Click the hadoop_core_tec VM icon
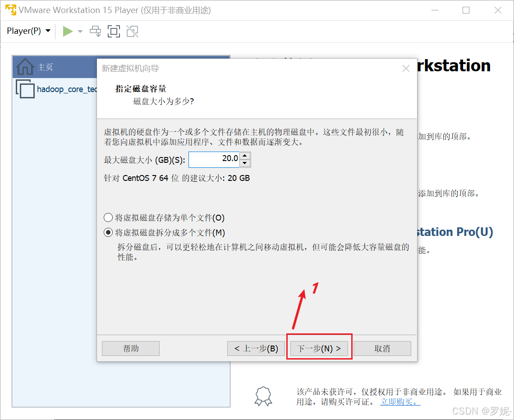Image resolution: width=514 pixels, height=420 pixels. point(25,89)
